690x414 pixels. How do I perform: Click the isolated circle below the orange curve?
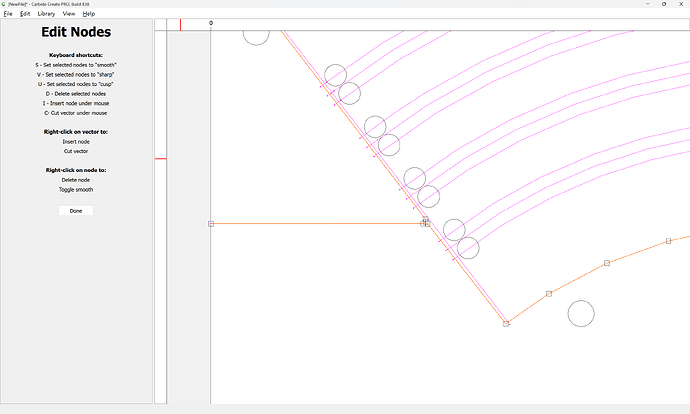coord(581,313)
